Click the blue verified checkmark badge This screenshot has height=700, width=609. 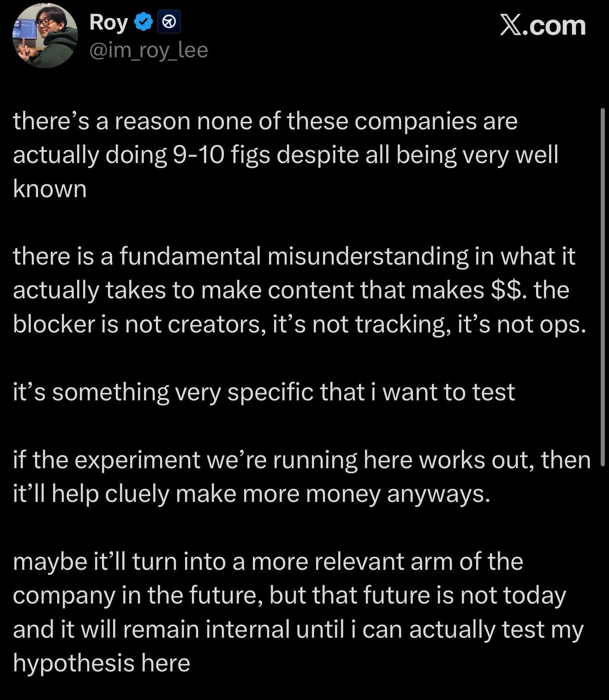[x=144, y=22]
